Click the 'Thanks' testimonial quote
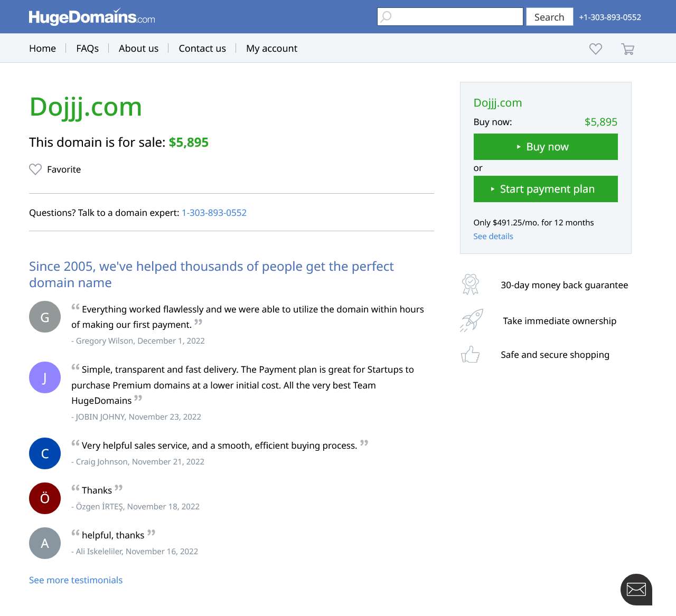Viewport: 676px width, 616px height. click(x=97, y=490)
